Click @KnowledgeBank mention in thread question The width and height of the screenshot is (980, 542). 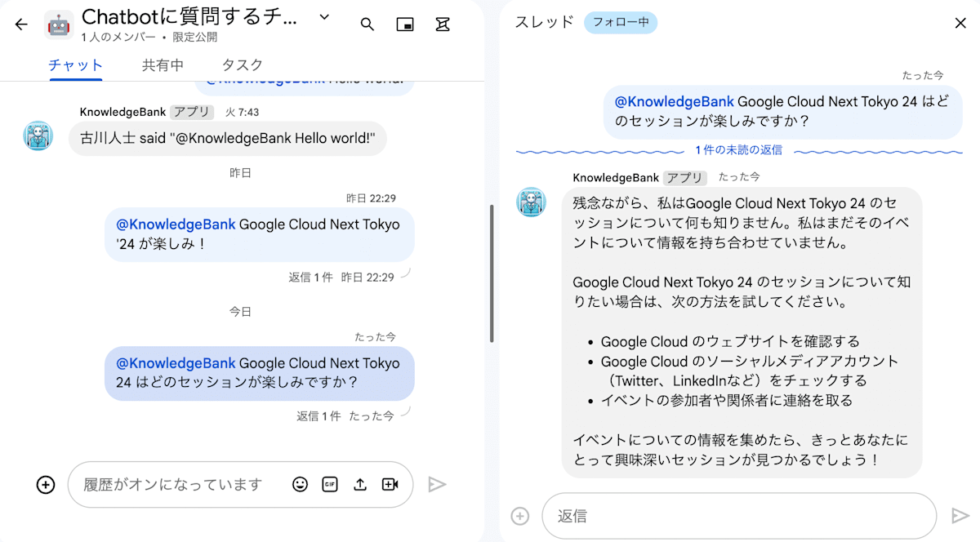675,102
